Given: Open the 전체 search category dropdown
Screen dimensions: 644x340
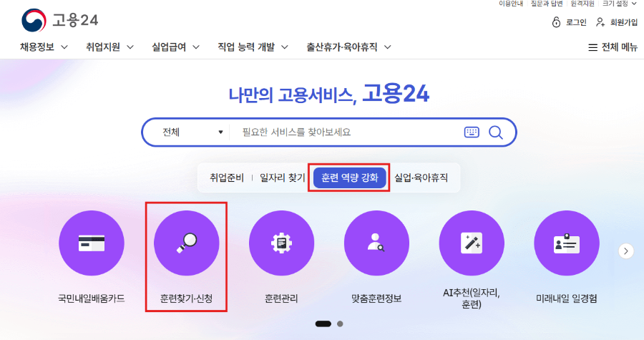Looking at the screenshot, I should pos(192,132).
